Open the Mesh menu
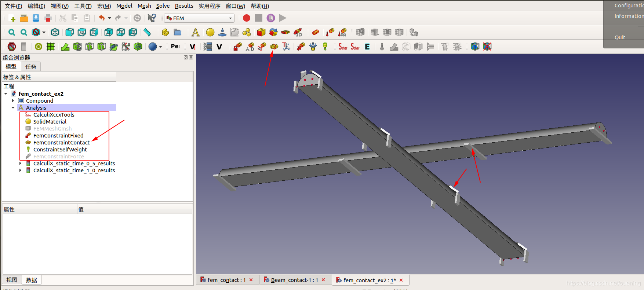 [x=144, y=6]
